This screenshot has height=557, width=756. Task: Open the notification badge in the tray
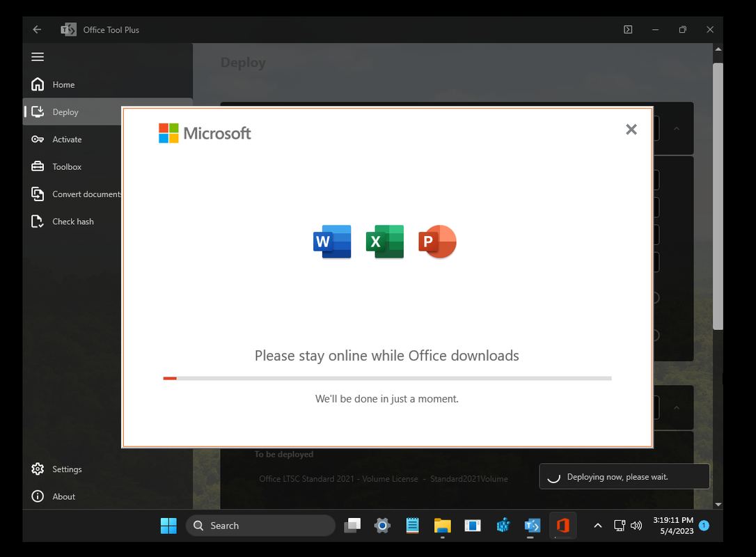pyautogui.click(x=704, y=526)
